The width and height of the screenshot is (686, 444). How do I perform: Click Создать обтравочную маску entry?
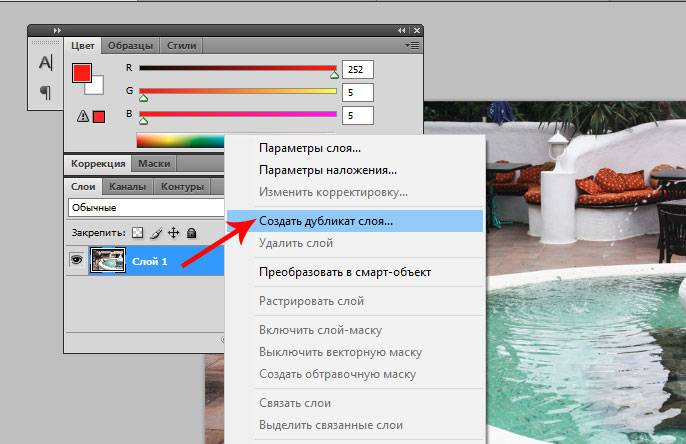pyautogui.click(x=337, y=374)
